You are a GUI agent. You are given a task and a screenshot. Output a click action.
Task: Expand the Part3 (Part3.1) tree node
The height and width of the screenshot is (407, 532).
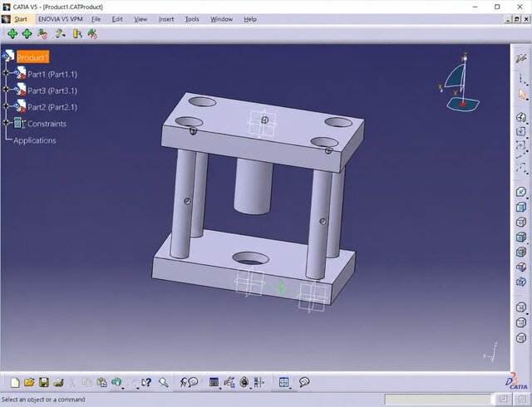(6, 90)
